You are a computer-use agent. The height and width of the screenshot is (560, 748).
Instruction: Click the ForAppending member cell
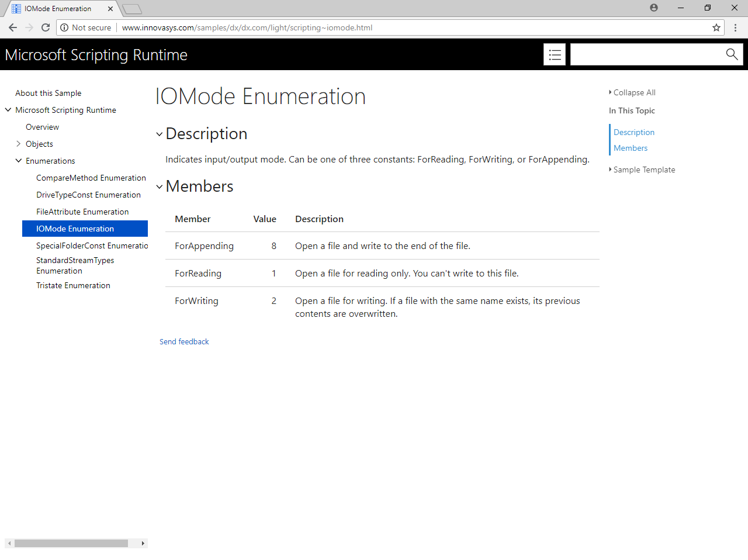click(204, 246)
